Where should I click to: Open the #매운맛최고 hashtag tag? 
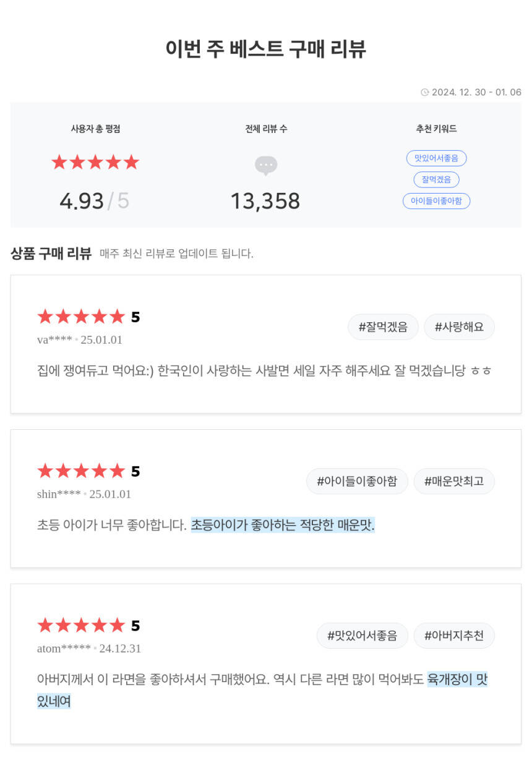[454, 481]
